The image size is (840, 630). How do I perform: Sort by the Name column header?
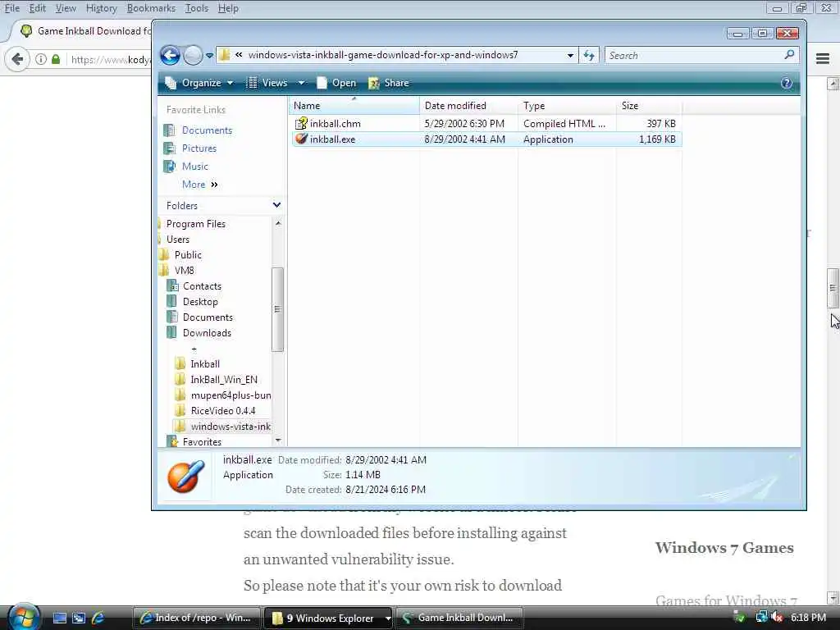(354, 106)
